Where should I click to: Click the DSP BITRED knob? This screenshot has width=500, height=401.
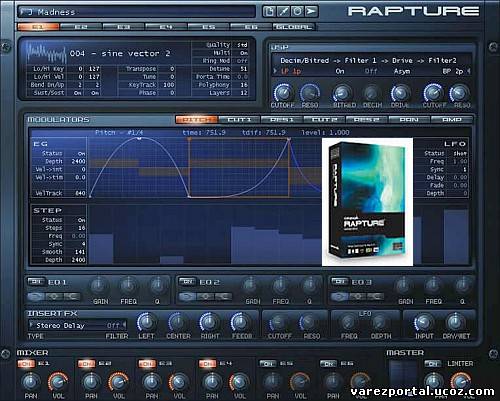[x=342, y=93]
